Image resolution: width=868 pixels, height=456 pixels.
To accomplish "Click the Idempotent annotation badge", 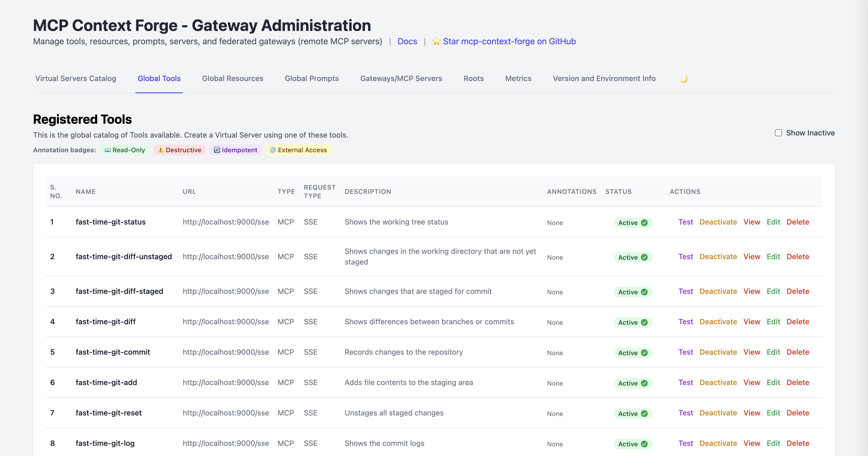I will [x=236, y=150].
